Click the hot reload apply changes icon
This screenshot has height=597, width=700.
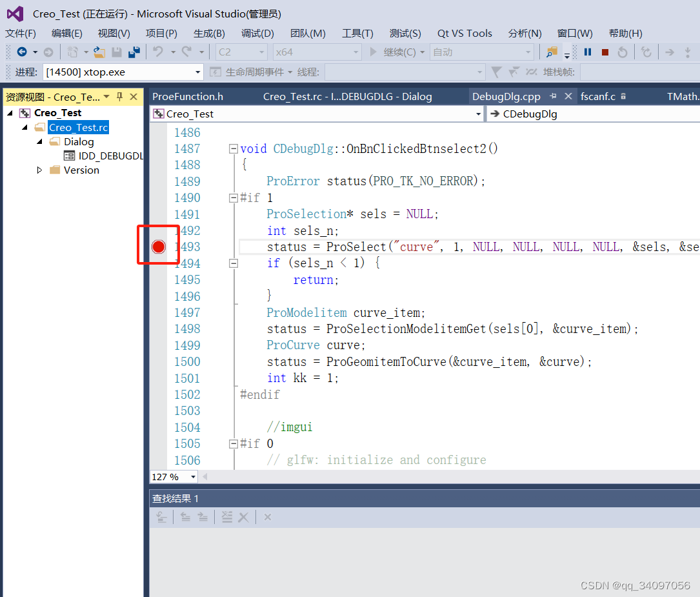(646, 52)
